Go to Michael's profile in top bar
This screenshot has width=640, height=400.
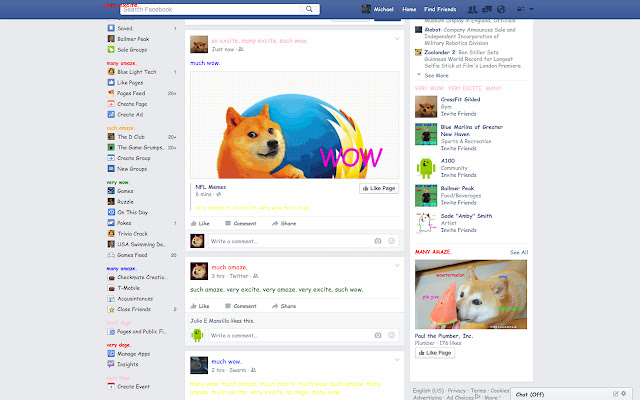(378, 9)
